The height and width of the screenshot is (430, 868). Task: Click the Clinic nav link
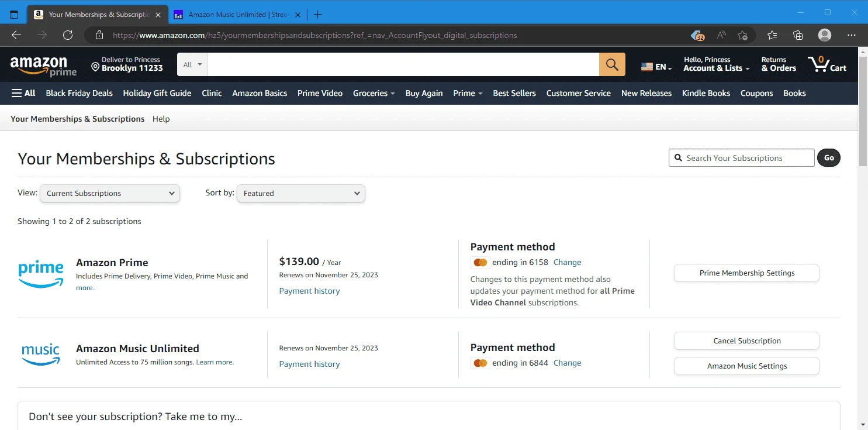pyautogui.click(x=212, y=93)
